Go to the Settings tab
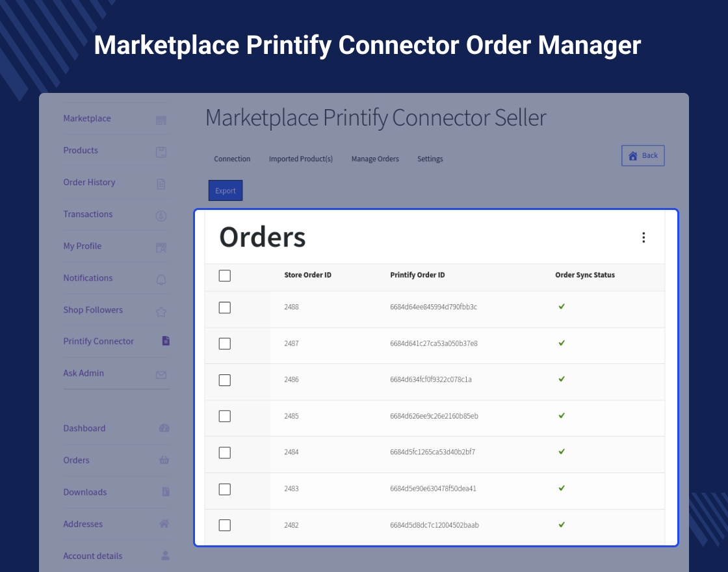Screen dimensions: 728x572 [x=430, y=159]
